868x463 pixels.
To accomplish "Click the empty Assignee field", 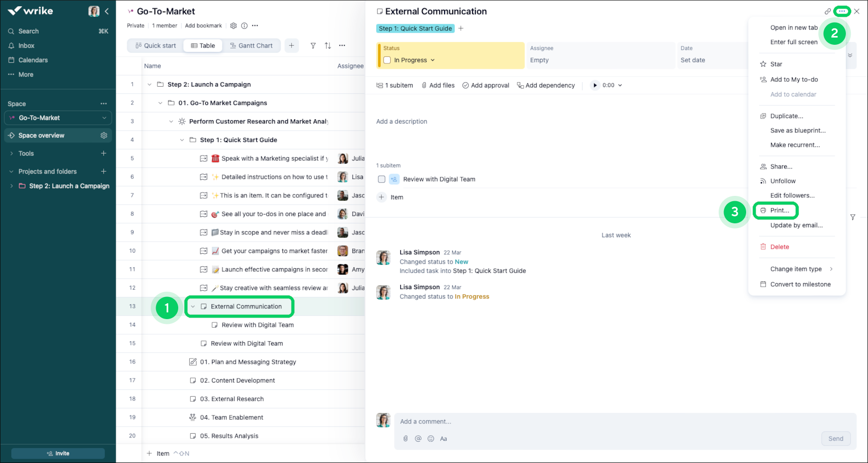I will click(600, 55).
